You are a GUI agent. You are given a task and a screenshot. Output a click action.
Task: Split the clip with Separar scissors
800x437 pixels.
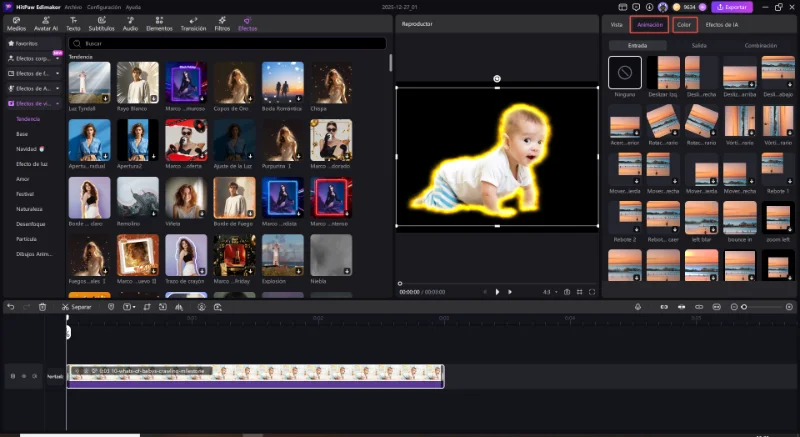pyautogui.click(x=76, y=307)
